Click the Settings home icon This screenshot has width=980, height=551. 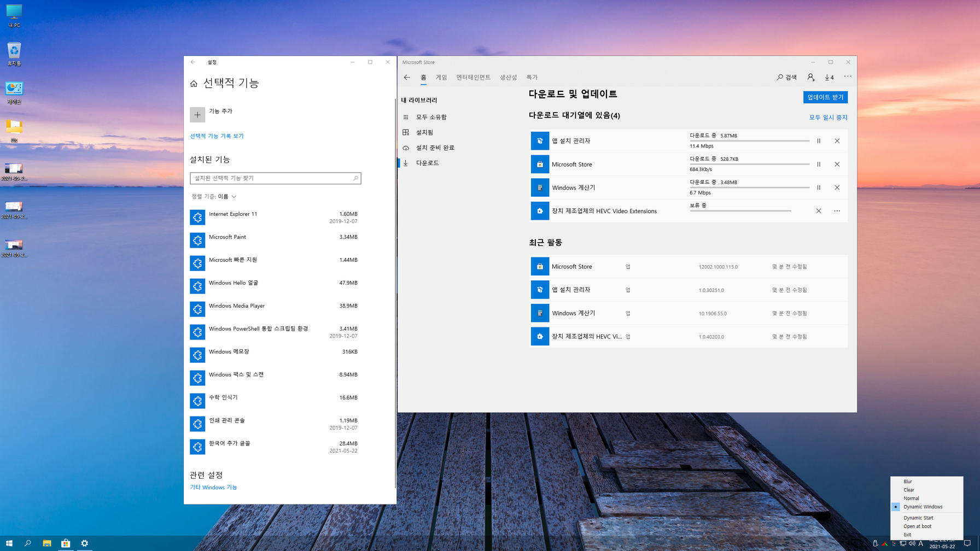tap(194, 84)
